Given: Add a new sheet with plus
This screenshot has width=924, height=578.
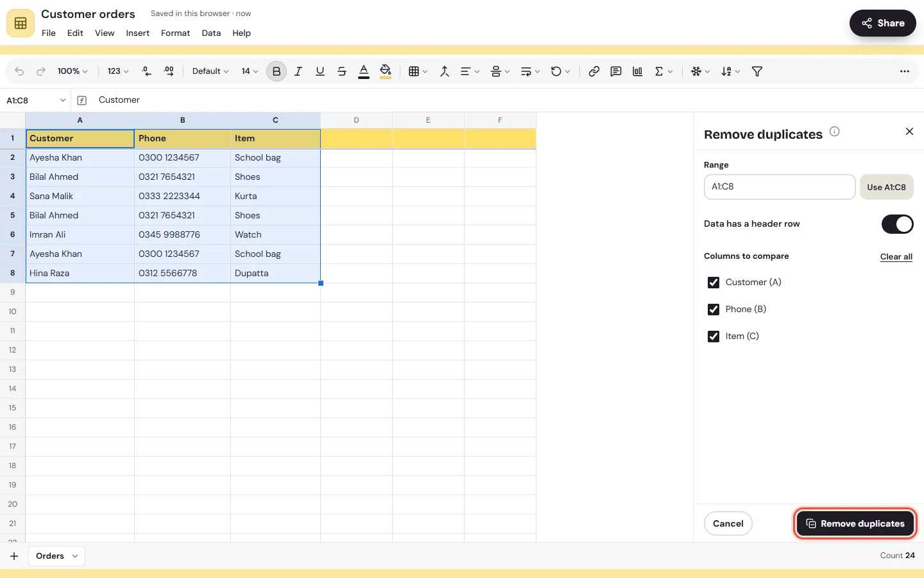Looking at the screenshot, I should [x=14, y=556].
